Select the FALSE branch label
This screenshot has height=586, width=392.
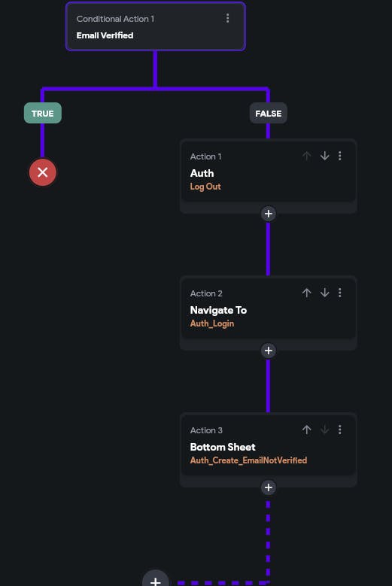pos(269,114)
